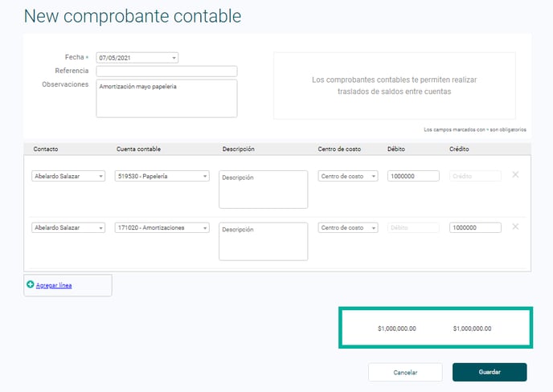This screenshot has width=553, height=392.
Task: Click the New comprobante contable heading
Action: click(x=133, y=16)
